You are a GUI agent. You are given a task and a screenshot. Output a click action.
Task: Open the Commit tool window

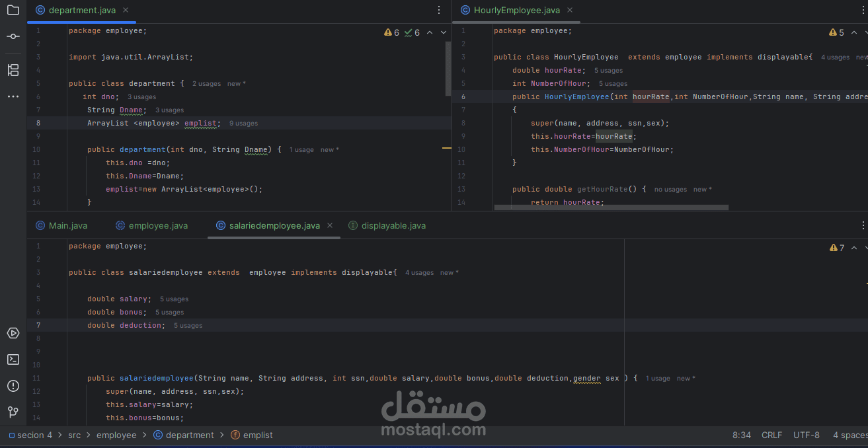[x=13, y=37]
